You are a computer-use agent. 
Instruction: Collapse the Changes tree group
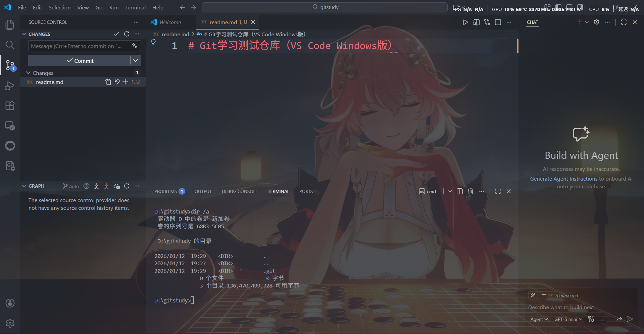point(28,73)
